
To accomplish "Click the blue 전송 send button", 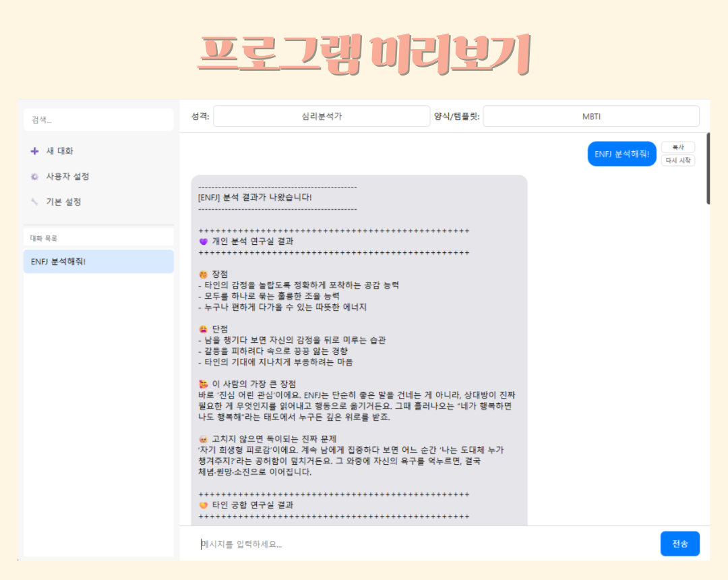I will (x=679, y=544).
